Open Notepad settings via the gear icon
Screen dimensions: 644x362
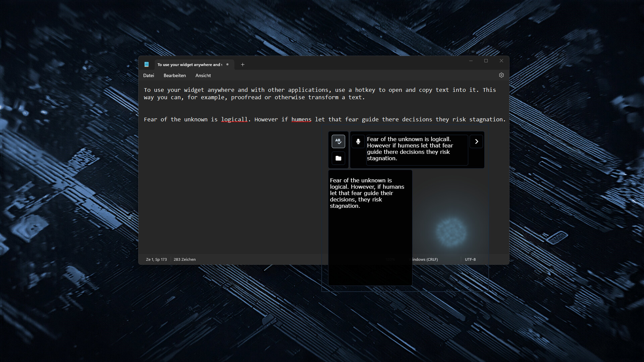point(501,75)
